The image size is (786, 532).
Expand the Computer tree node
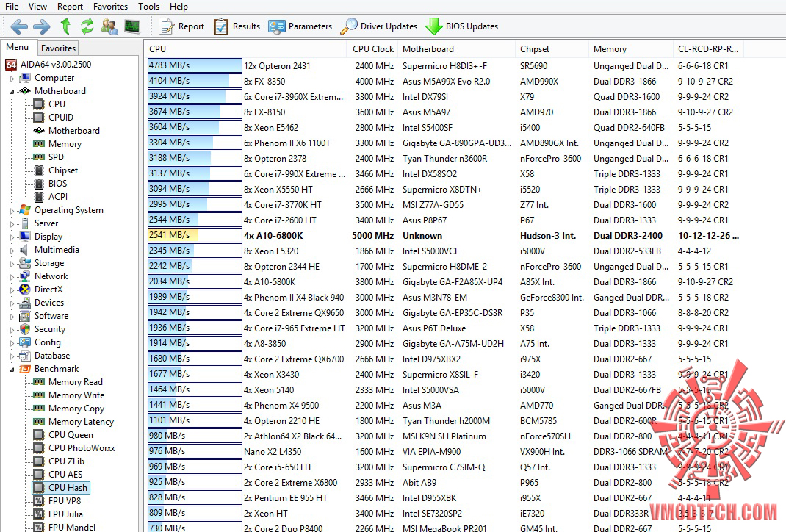12,78
